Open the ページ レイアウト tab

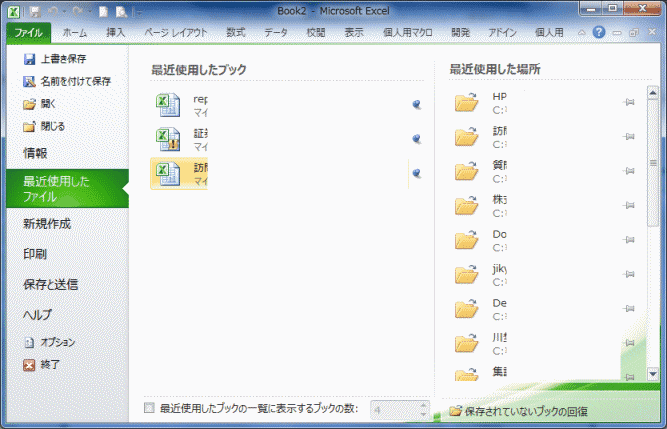tap(176, 33)
